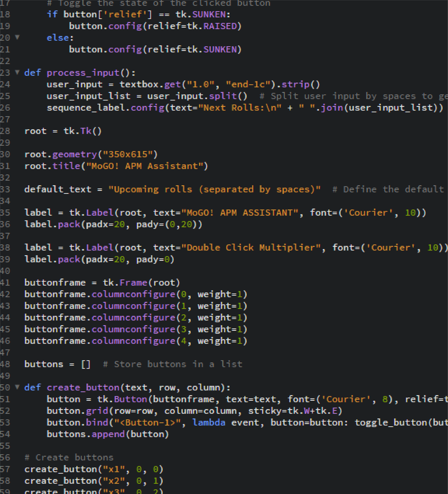Click the lambda keyword in bind line
This screenshot has height=494, width=448.
pos(209,422)
